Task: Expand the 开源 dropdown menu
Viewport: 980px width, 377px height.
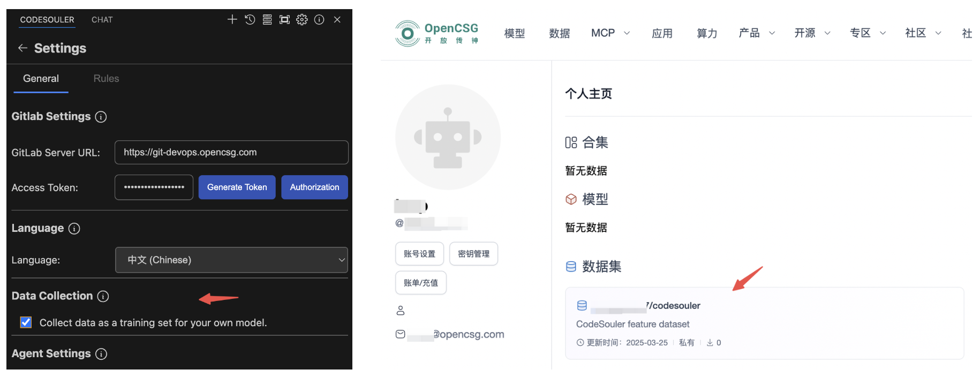Action: point(812,33)
